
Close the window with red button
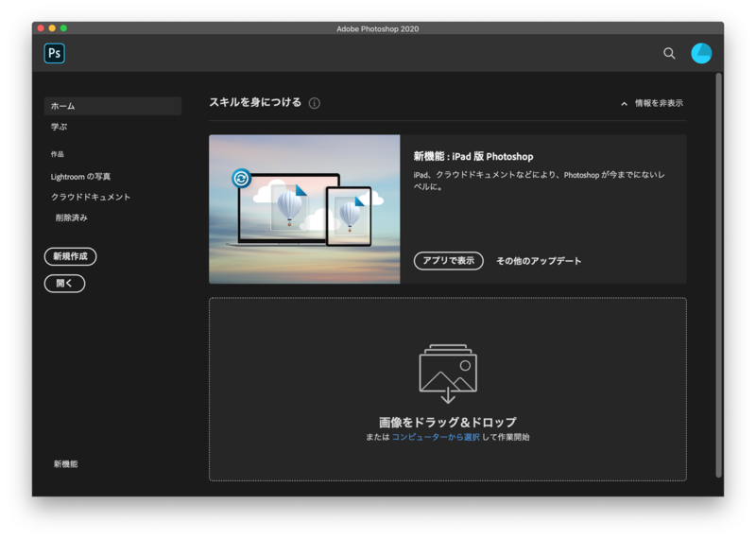[x=41, y=28]
